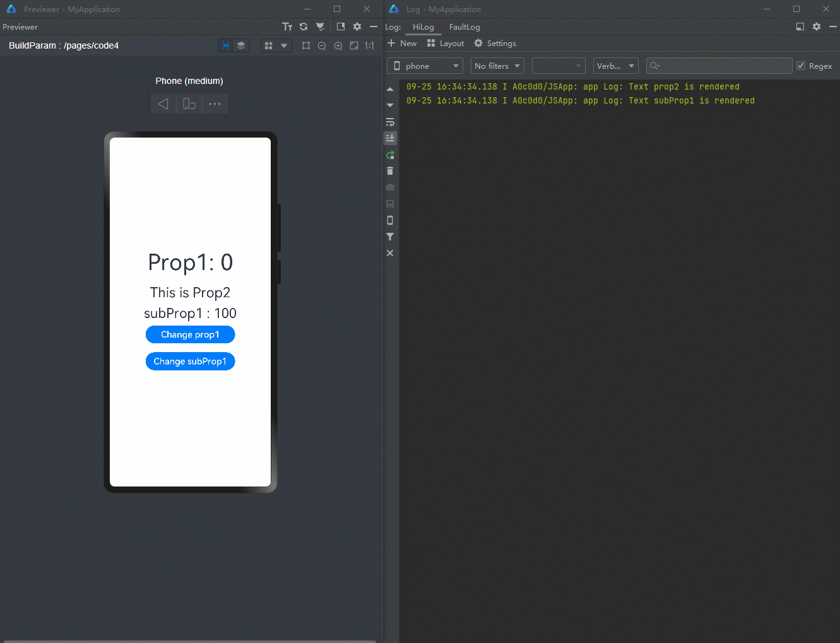Screen dimensions: 840x643
Task: Open the phone device dropdown
Action: click(425, 66)
